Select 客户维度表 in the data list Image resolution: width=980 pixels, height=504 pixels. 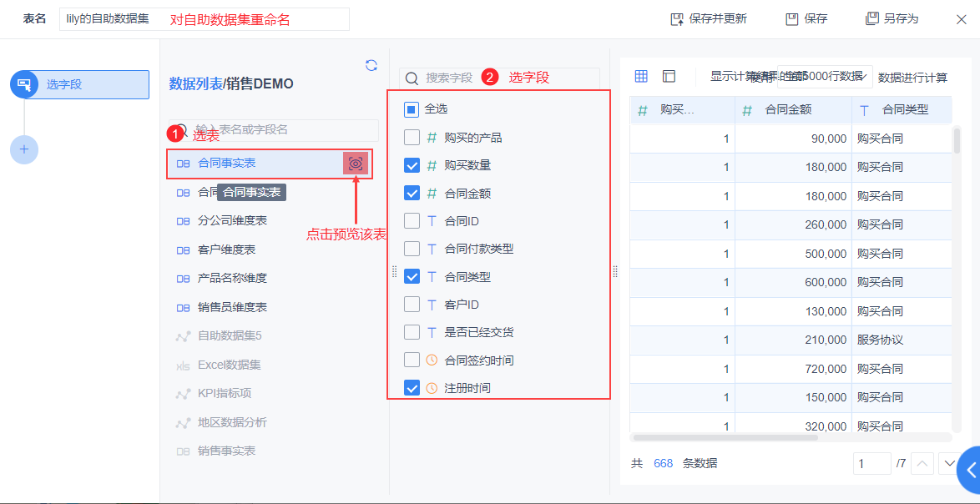(x=226, y=249)
